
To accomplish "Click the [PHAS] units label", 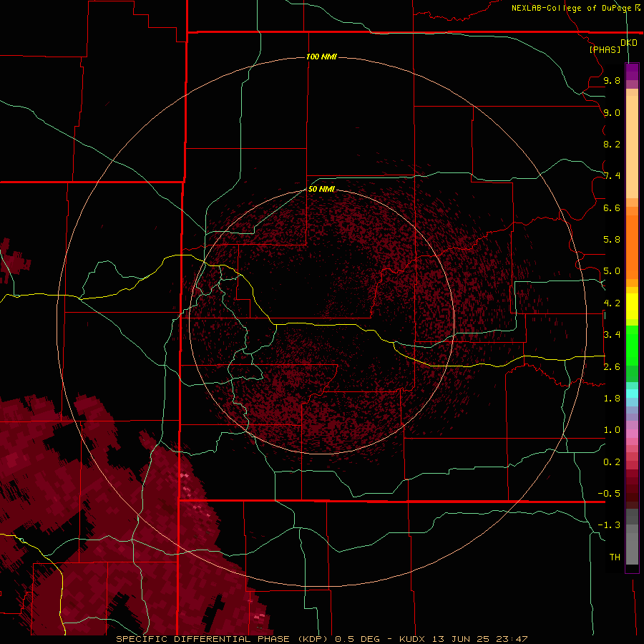I will tap(605, 50).
